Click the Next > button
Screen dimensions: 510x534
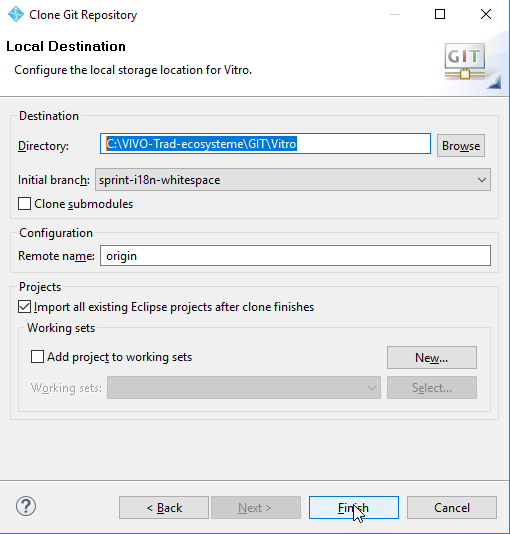(x=256, y=508)
